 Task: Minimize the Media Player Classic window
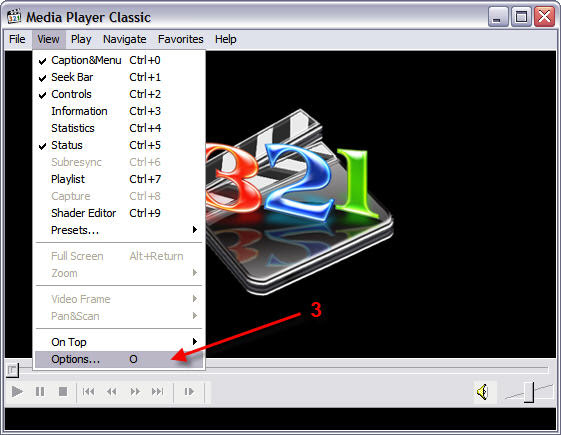pyautogui.click(x=498, y=16)
